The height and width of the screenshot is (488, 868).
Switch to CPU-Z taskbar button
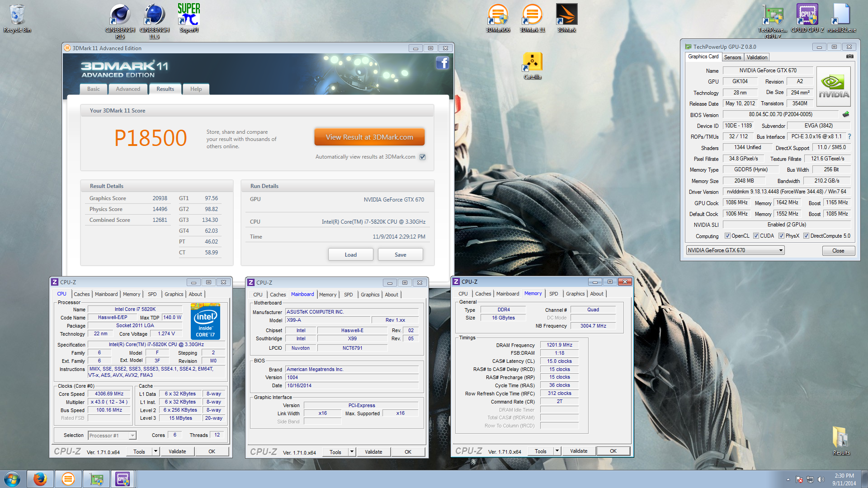pyautogui.click(x=123, y=479)
